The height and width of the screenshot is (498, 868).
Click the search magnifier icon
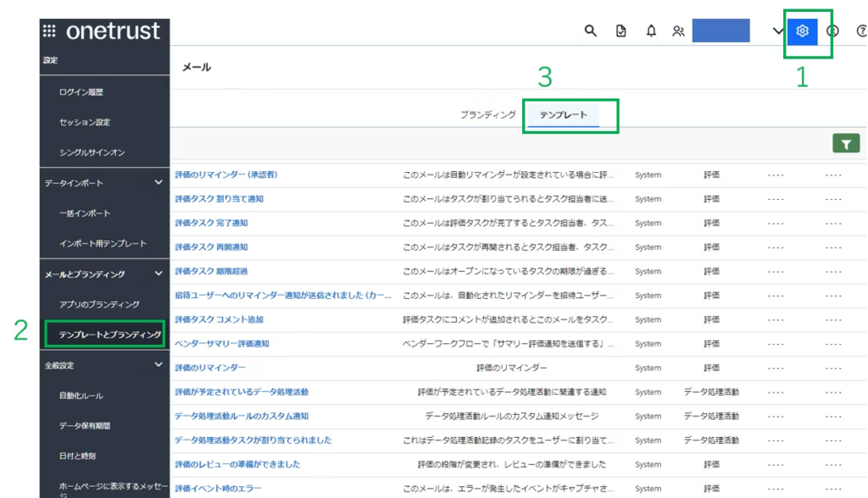pos(591,31)
